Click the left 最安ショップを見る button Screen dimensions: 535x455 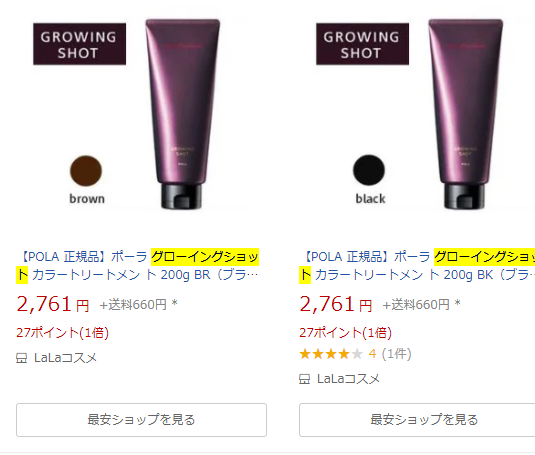pyautogui.click(x=141, y=420)
